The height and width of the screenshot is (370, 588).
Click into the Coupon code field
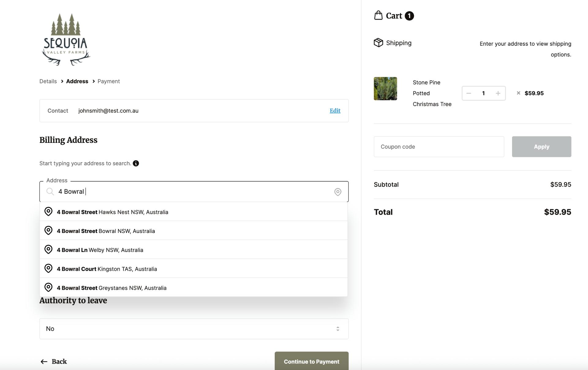pyautogui.click(x=439, y=147)
